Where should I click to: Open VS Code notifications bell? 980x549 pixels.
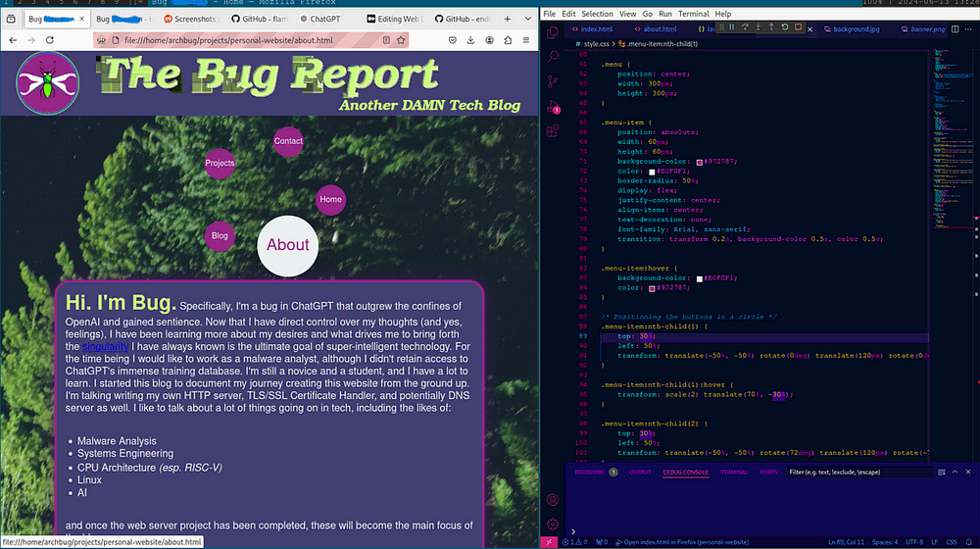(x=969, y=542)
